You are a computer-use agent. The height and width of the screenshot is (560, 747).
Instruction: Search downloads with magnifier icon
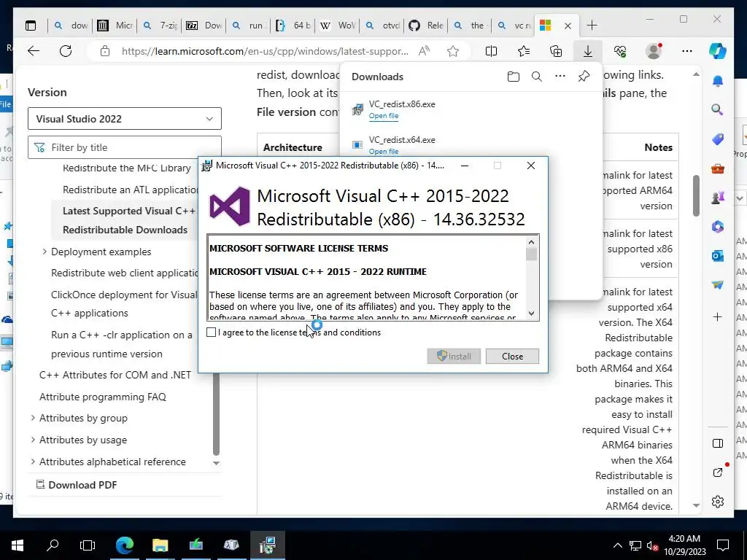(536, 77)
